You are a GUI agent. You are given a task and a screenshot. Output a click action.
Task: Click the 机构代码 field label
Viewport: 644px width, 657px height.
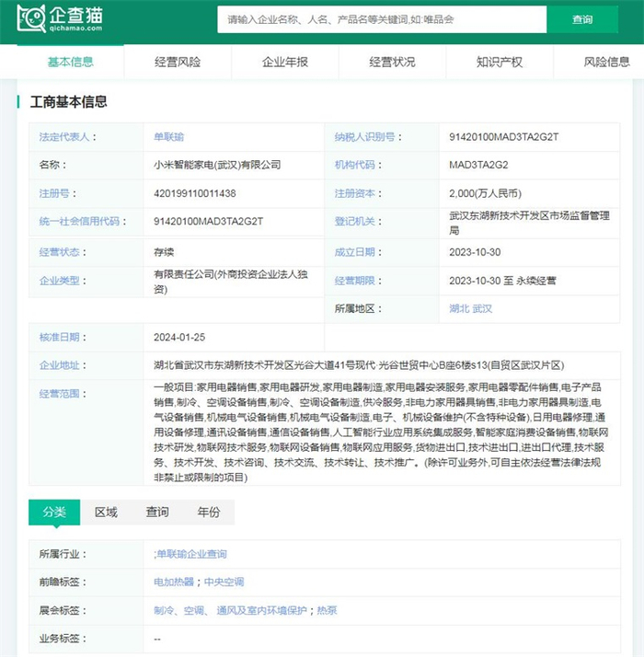click(354, 165)
